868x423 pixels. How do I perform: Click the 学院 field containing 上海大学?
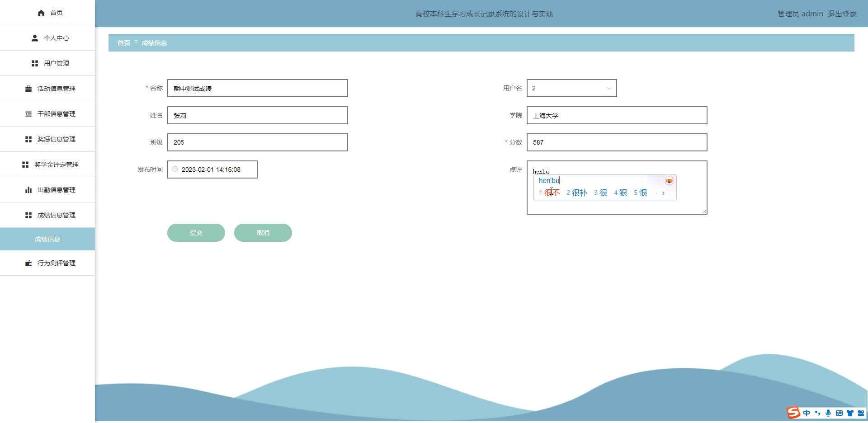[x=617, y=115]
